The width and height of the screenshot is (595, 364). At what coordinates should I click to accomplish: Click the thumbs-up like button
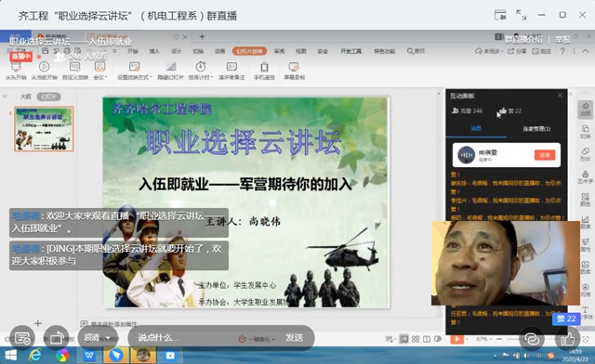tap(567, 338)
